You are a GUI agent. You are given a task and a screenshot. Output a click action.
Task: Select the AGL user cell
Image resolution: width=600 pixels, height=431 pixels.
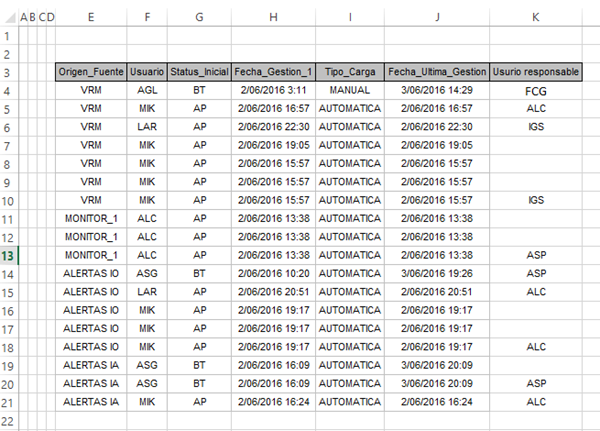pos(147,90)
